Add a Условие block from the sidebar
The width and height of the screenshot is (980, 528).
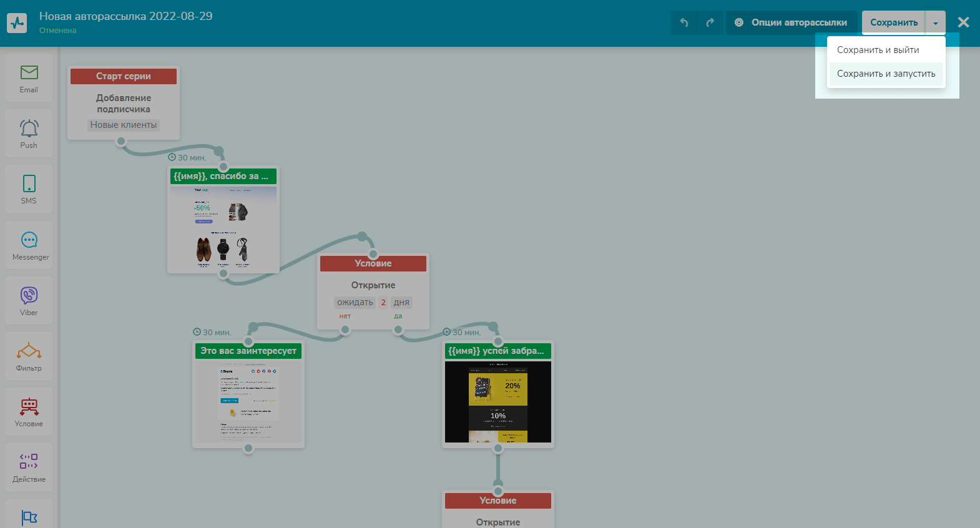tap(29, 412)
